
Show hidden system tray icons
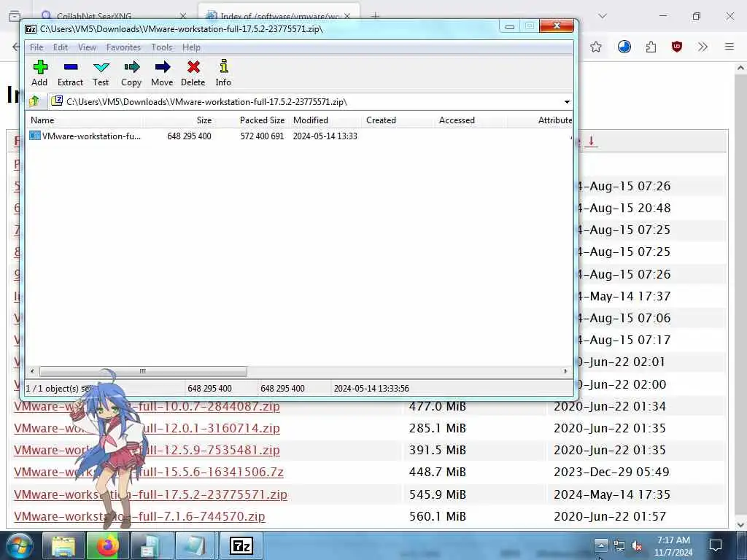pyautogui.click(x=601, y=545)
